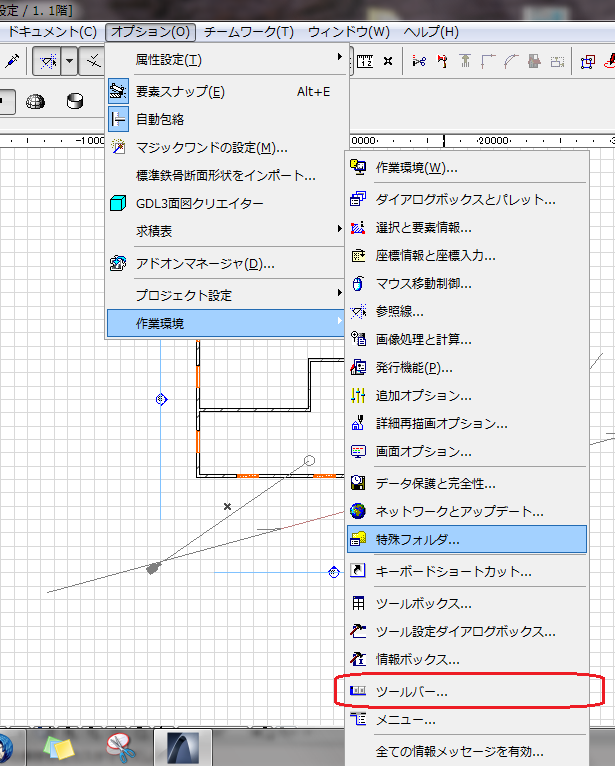
Task: Toggle 要素スナップ element snap on or off
Action: point(180,92)
